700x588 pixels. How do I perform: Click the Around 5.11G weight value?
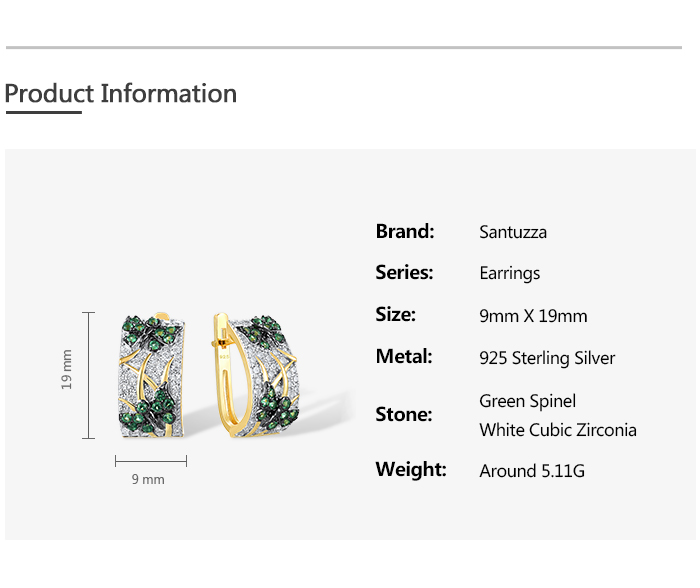point(532,471)
